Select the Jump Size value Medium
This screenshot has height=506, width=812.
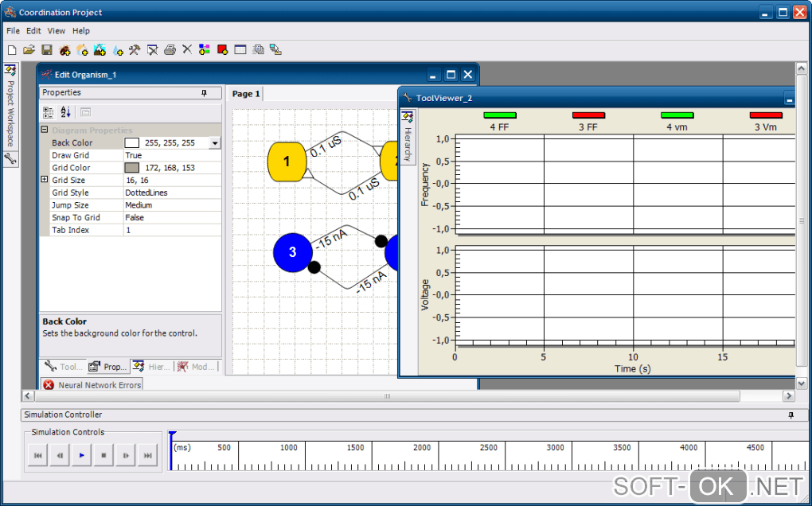pos(139,205)
